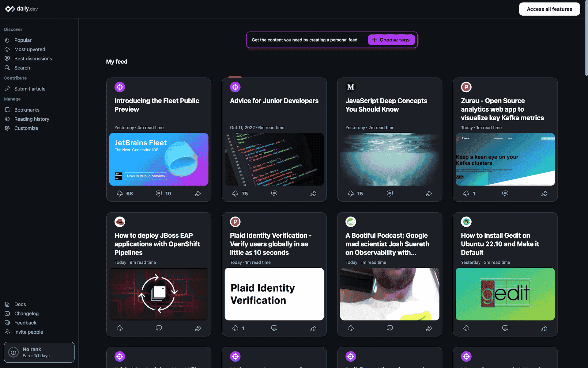The height and width of the screenshot is (368, 588).
Task: Go to Most upvoted section
Action: tap(29, 49)
